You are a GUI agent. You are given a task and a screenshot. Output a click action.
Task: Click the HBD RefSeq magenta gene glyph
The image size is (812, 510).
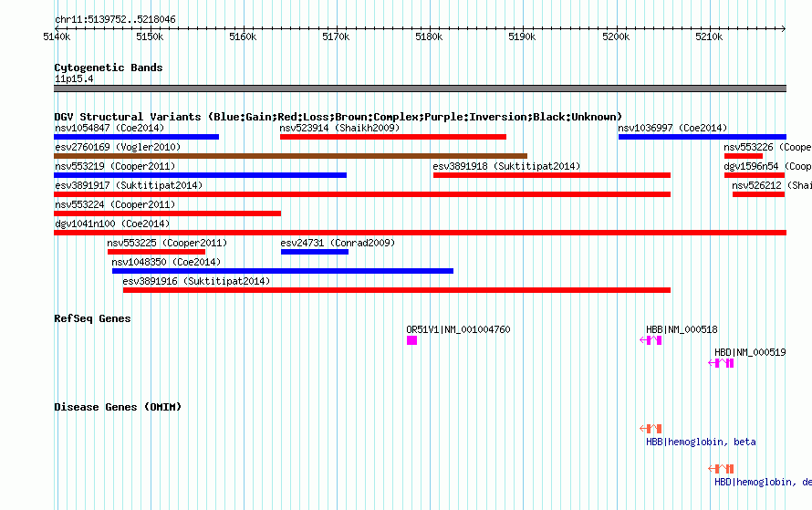tap(721, 363)
